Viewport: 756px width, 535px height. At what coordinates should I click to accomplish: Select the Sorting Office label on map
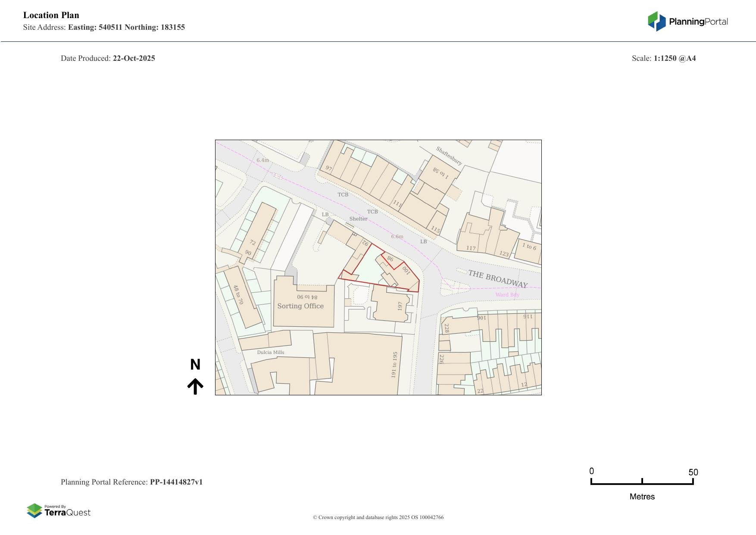click(x=300, y=306)
